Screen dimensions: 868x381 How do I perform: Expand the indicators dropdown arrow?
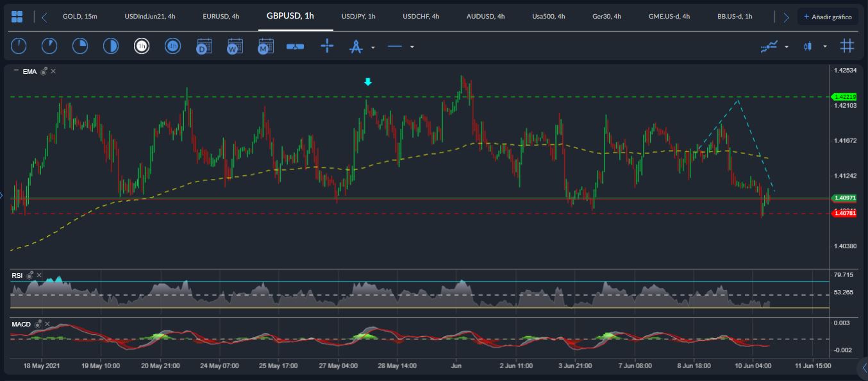(787, 47)
